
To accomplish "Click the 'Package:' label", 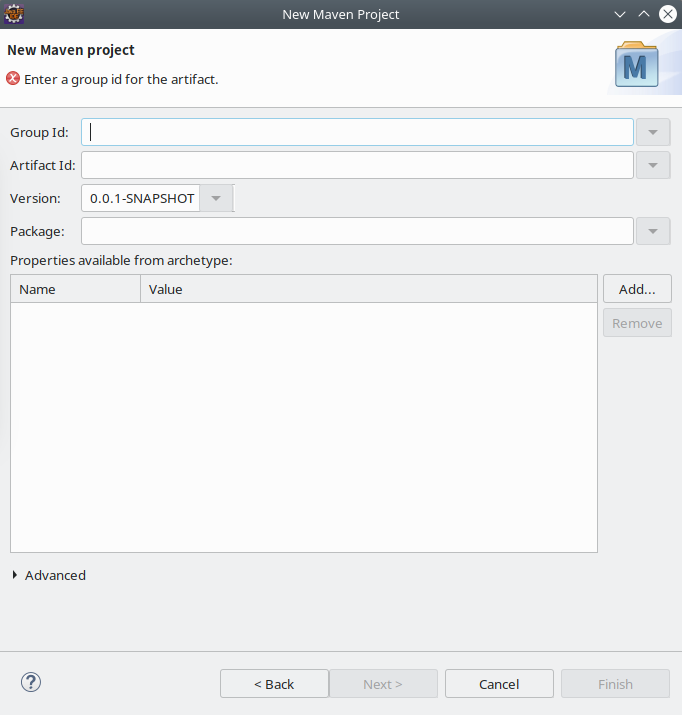I will (37, 231).
